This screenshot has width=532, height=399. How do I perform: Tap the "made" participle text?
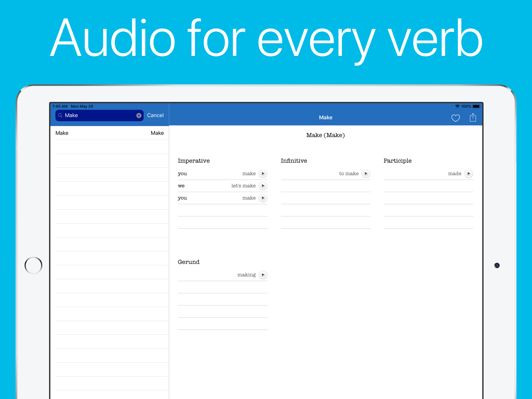pyautogui.click(x=454, y=174)
